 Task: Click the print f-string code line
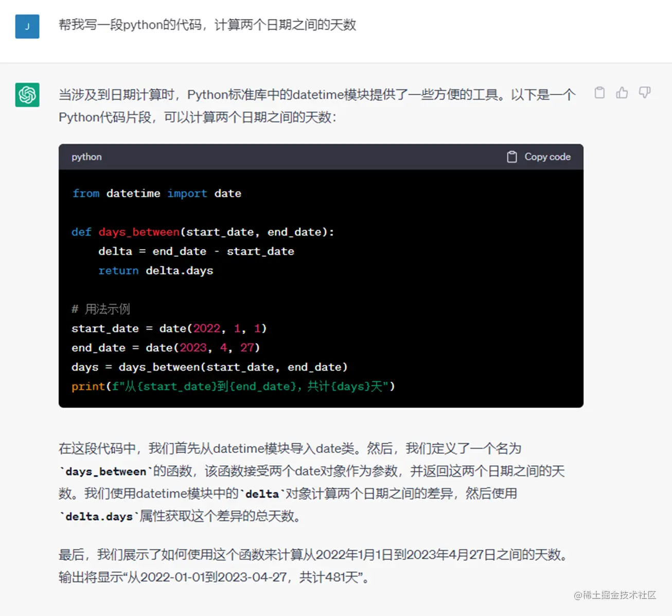[x=233, y=386]
